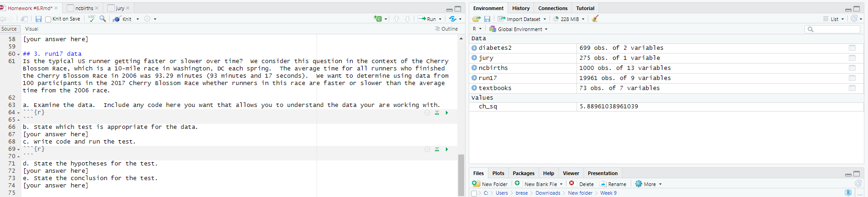
Task: Create a New Folder in Files pane
Action: tap(490, 184)
